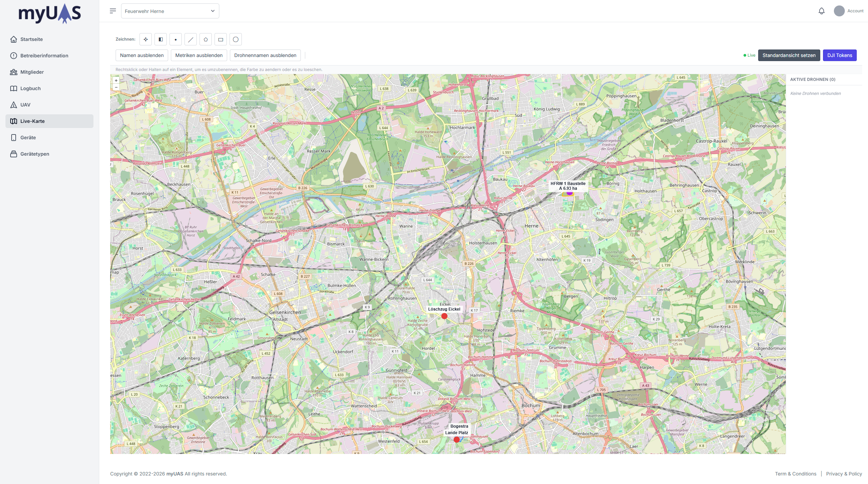Click the Standardansicht setzen button
Image resolution: width=868 pixels, height=484 pixels.
[789, 55]
